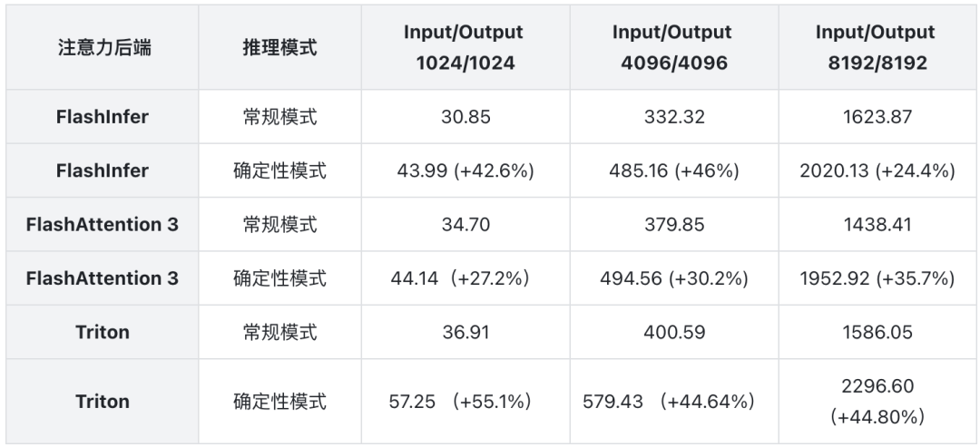
Task: Click the 2020.13 (+24.4%) cell
Action: pyautogui.click(x=876, y=170)
